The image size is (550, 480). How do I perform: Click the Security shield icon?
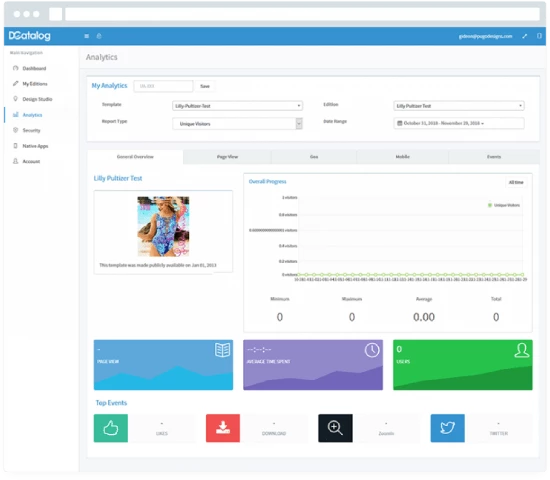click(15, 130)
